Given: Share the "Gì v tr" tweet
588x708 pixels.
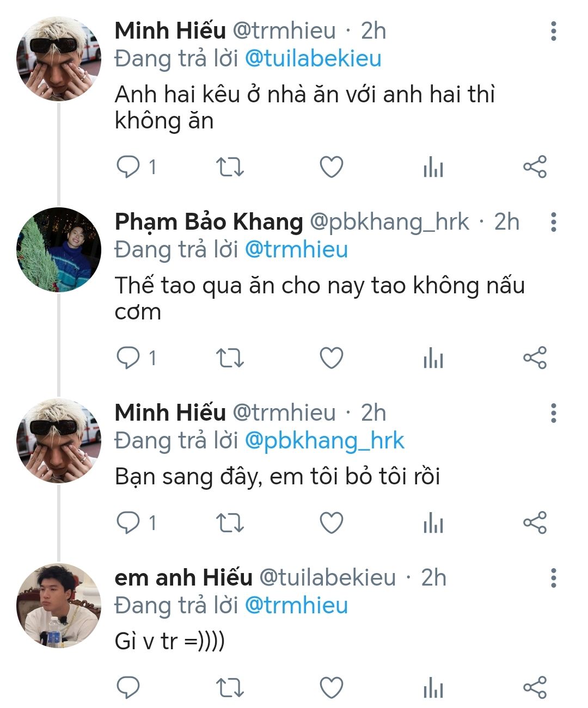Looking at the screenshot, I should [535, 687].
